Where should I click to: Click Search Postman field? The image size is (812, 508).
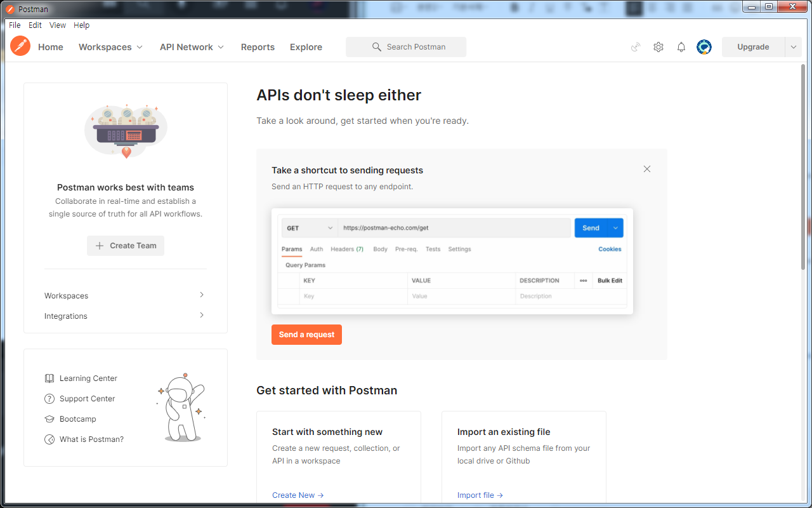pyautogui.click(x=406, y=47)
